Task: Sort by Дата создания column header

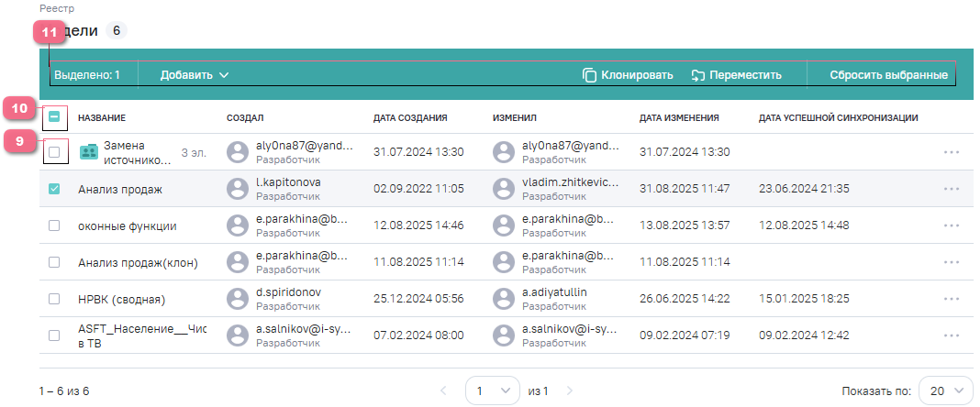Action: coord(409,118)
